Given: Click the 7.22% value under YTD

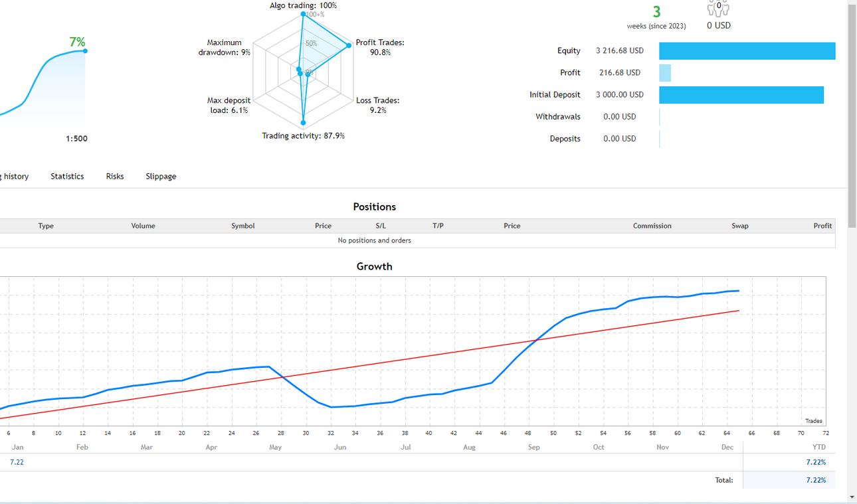Looking at the screenshot, I should coord(816,462).
